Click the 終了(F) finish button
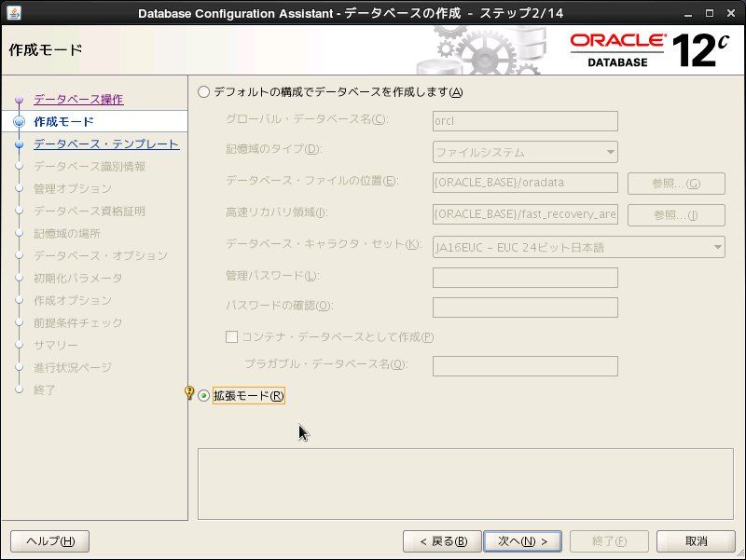 click(609, 541)
